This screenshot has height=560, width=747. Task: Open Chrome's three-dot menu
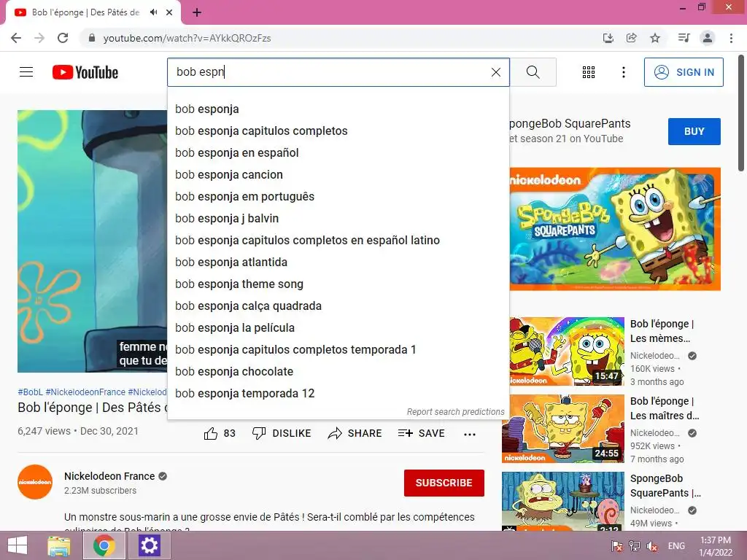[x=731, y=38]
